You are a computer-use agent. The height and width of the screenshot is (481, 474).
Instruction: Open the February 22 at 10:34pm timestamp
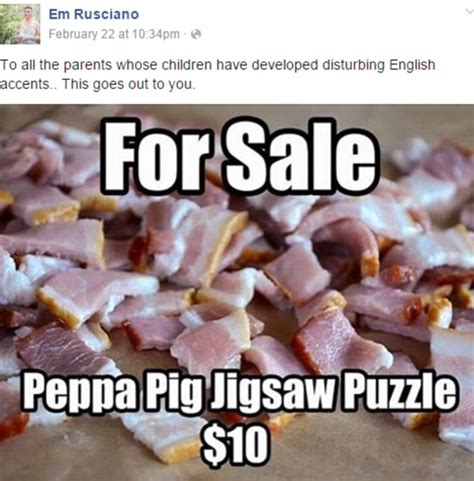(114, 34)
